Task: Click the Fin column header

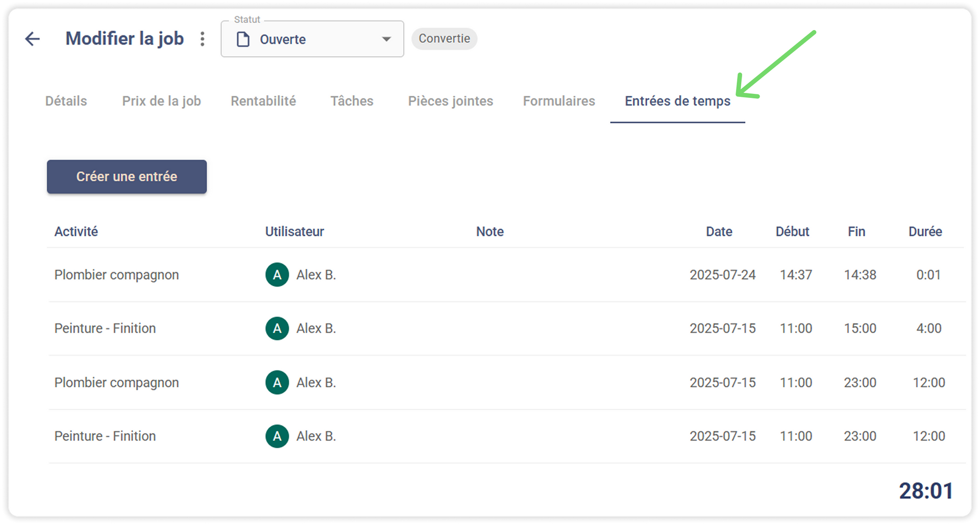Action: point(856,232)
